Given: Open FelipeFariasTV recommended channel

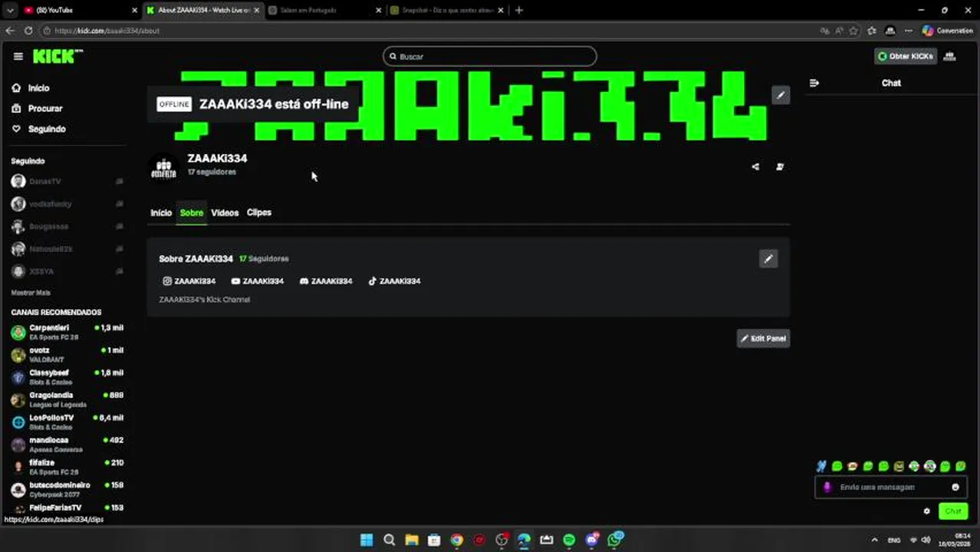Looking at the screenshot, I should coord(67,508).
